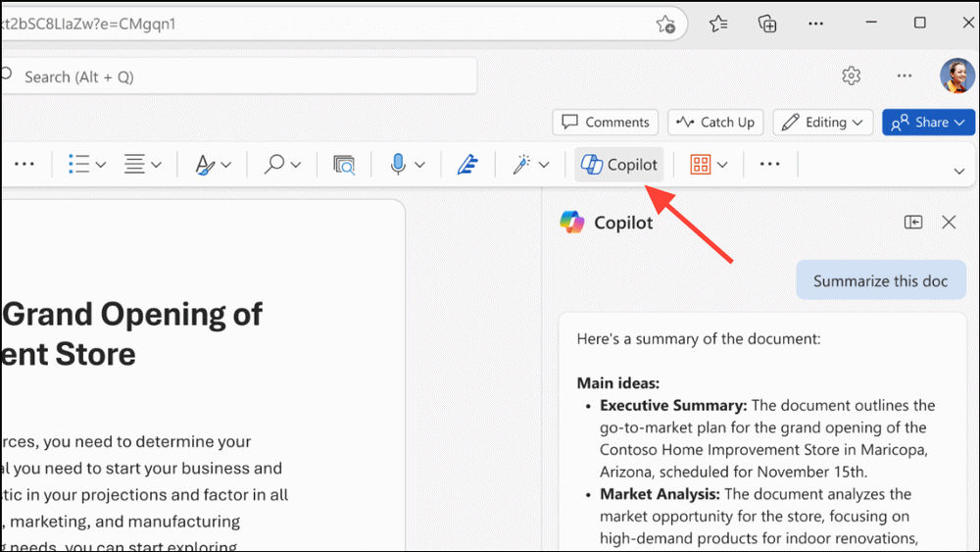This screenshot has width=980, height=552.
Task: Expand the Styles dropdown arrow
Action: pos(226,165)
